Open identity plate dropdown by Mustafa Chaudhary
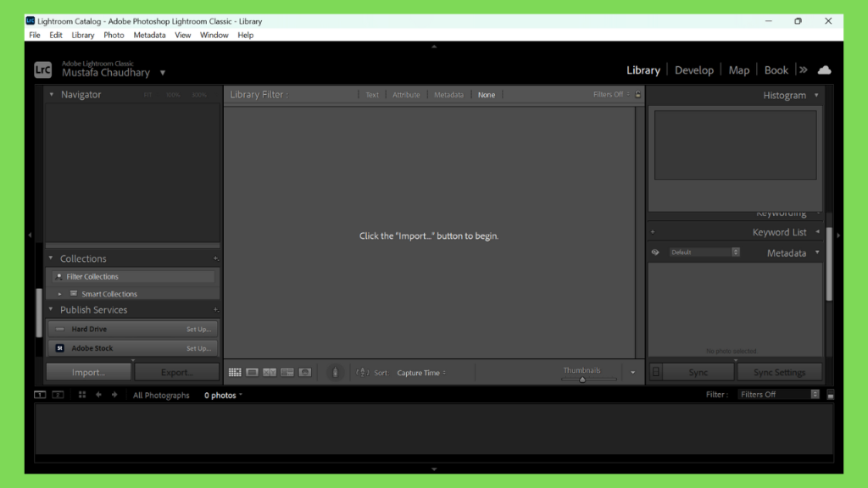The height and width of the screenshot is (488, 868). (163, 73)
